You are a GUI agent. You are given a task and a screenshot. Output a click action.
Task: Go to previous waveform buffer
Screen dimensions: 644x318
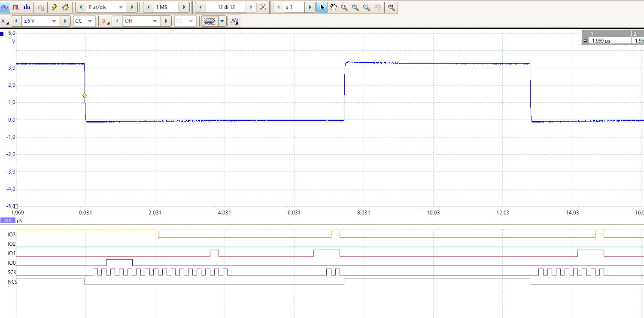point(200,7)
